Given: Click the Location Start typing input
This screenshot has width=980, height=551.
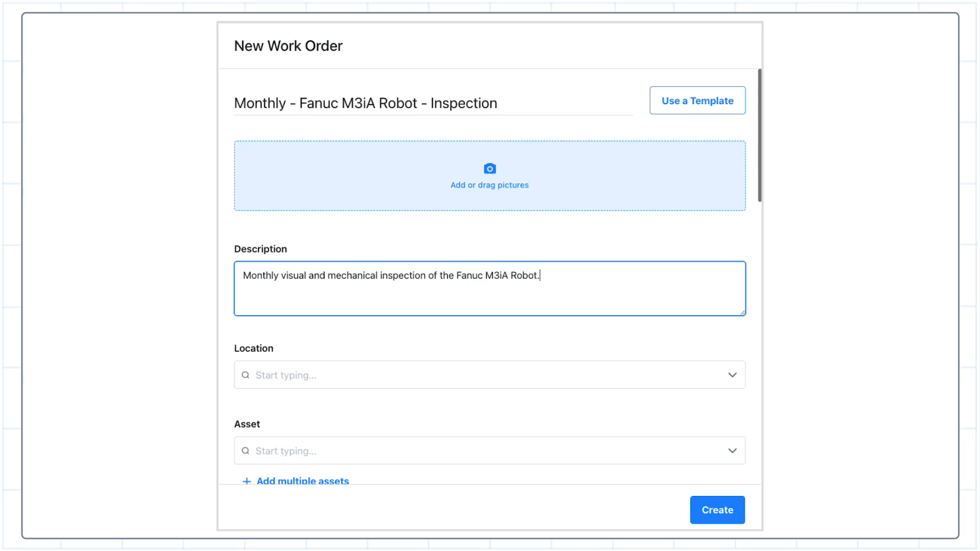Looking at the screenshot, I should coord(489,375).
